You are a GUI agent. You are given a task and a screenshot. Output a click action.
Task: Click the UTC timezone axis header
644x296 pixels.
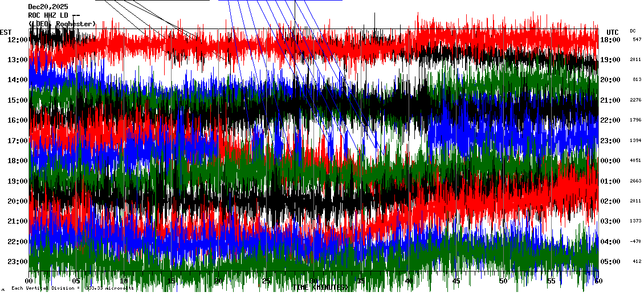(612, 32)
